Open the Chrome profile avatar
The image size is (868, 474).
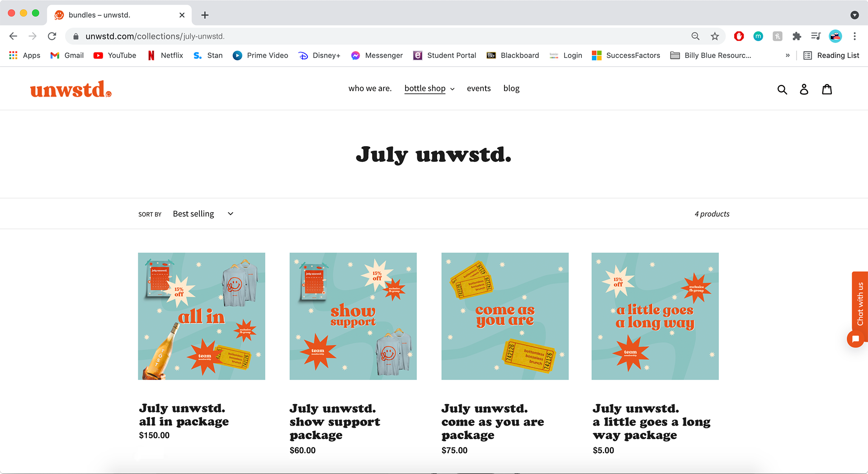tap(835, 36)
